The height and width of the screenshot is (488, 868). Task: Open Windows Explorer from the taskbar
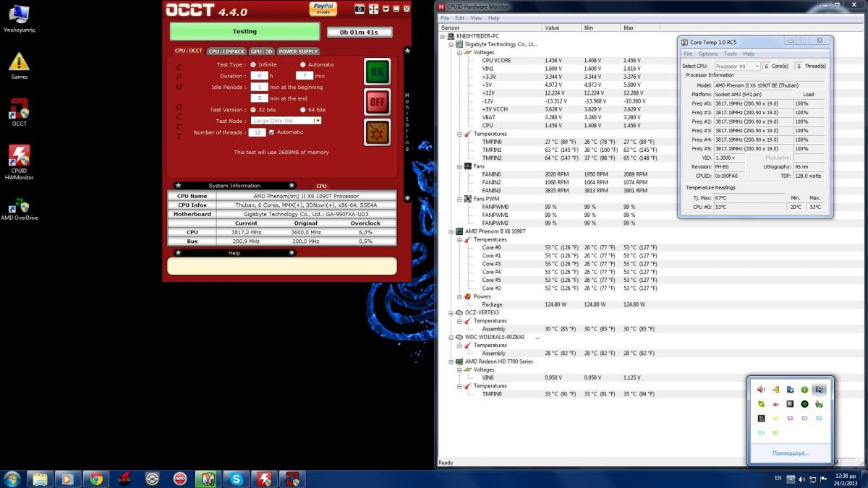39,479
